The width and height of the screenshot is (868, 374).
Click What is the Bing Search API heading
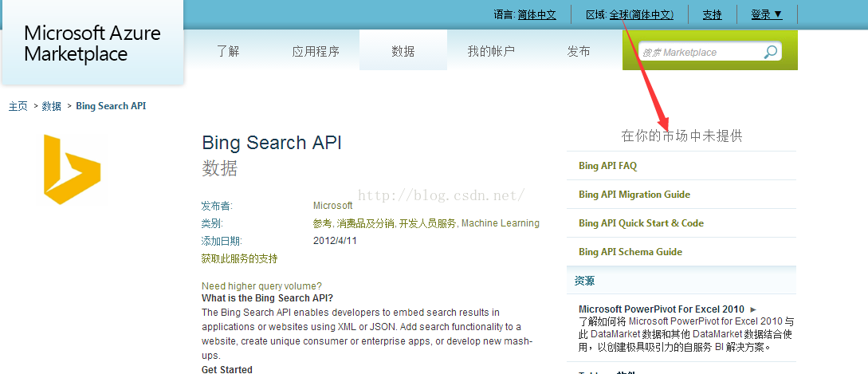coord(267,298)
